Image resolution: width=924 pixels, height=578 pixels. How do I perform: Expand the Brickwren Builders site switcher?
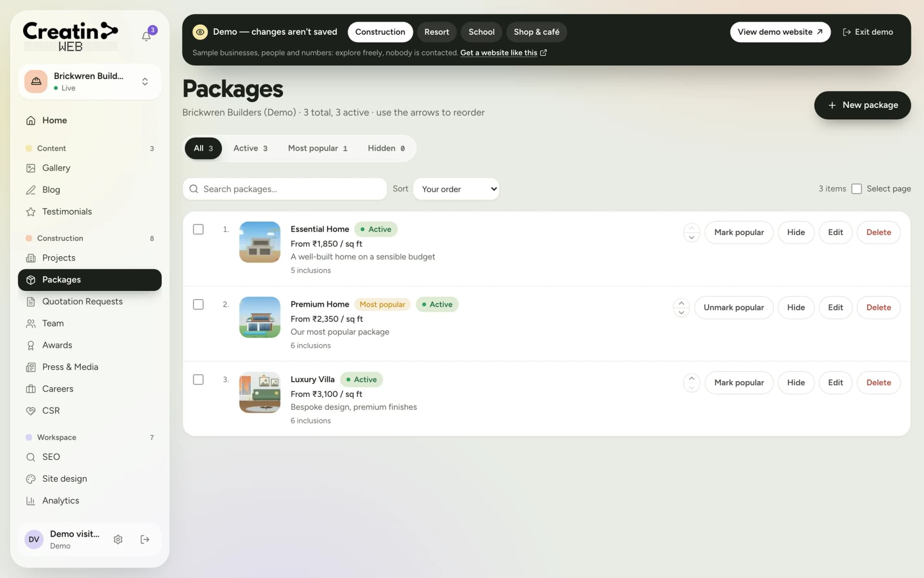pyautogui.click(x=90, y=82)
